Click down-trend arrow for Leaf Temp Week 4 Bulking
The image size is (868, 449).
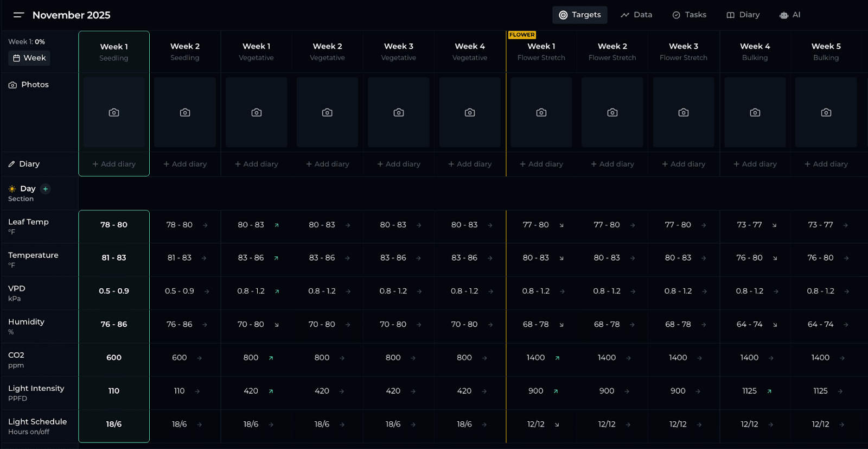click(774, 225)
